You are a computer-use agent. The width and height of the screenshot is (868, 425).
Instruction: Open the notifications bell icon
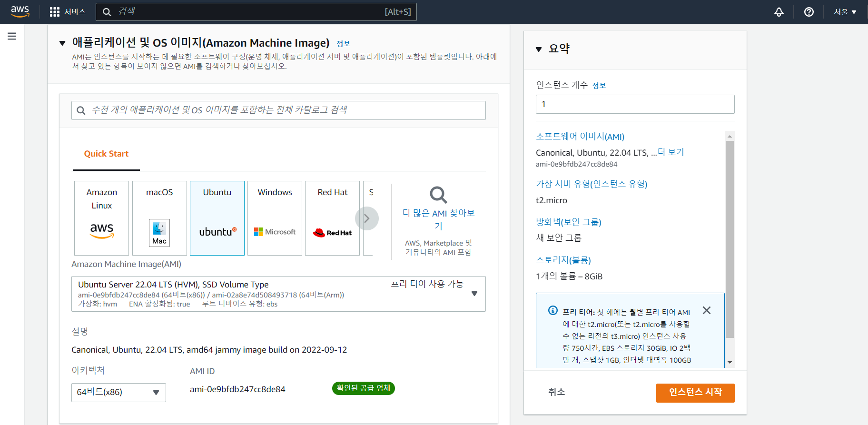coord(779,12)
